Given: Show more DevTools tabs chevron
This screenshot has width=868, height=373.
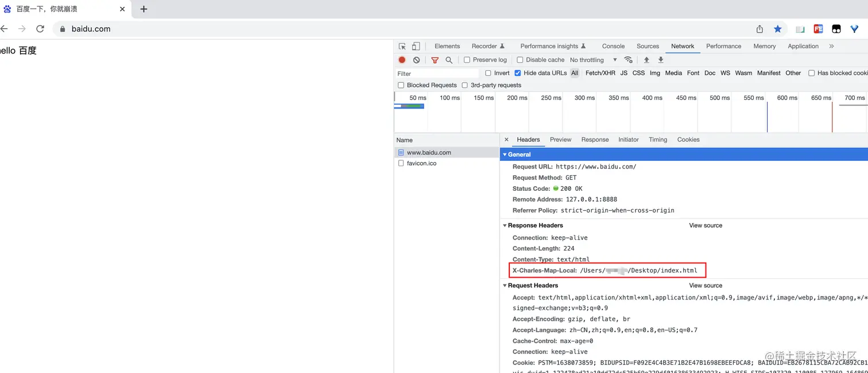Looking at the screenshot, I should [x=831, y=47].
